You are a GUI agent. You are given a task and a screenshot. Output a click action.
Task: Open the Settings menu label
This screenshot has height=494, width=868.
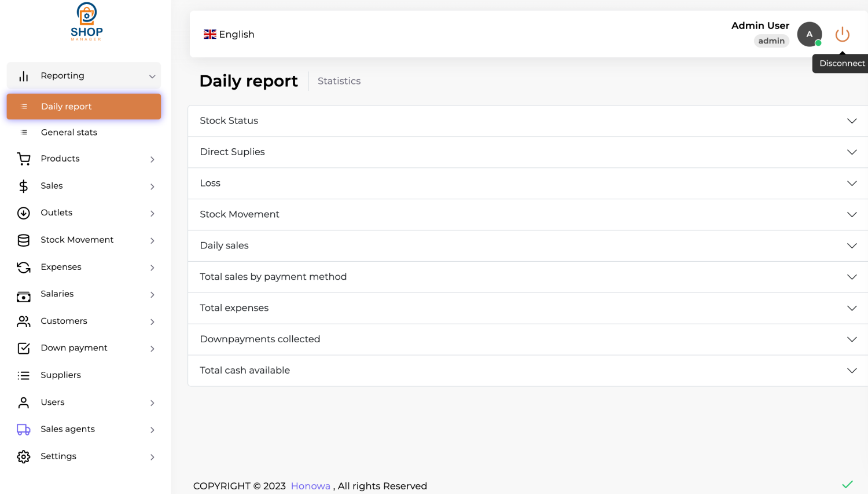click(58, 456)
